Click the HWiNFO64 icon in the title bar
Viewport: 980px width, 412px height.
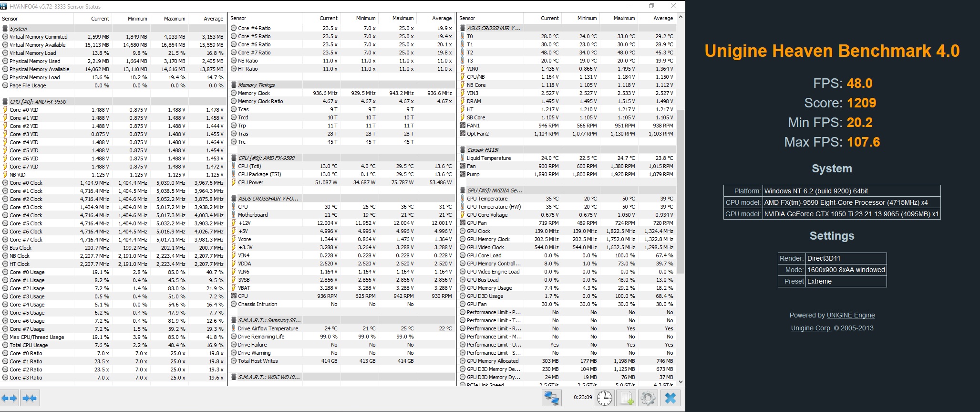[4, 6]
